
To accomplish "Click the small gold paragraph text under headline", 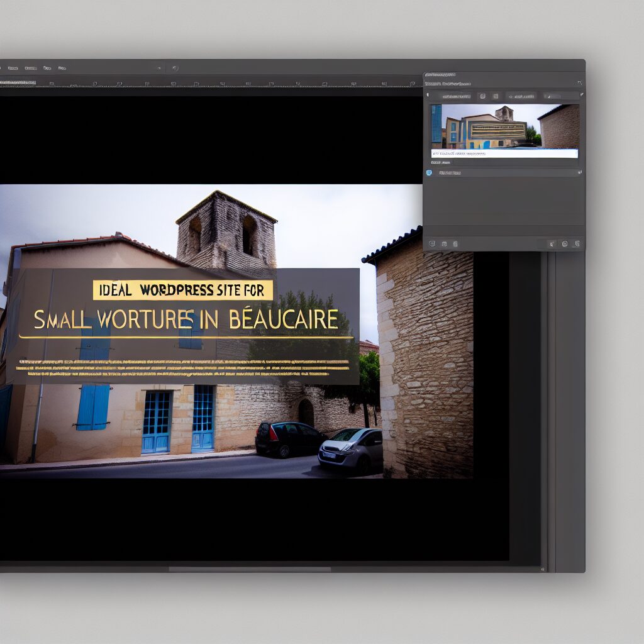I will pos(182,368).
